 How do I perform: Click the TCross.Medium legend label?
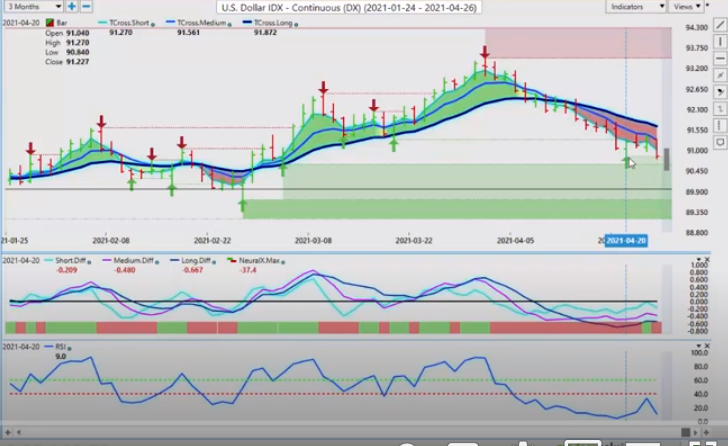pos(201,23)
